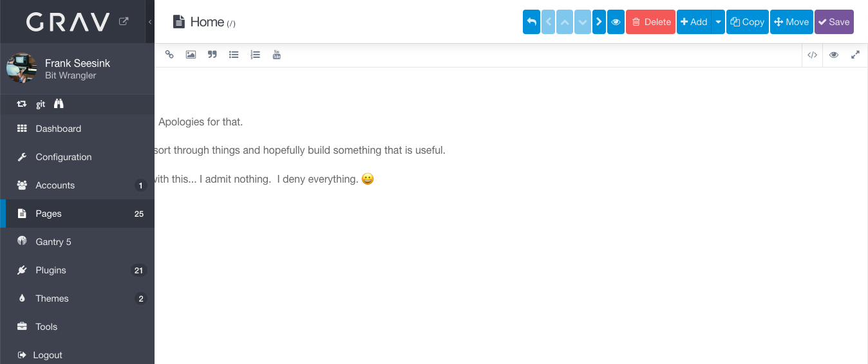Image resolution: width=868 pixels, height=364 pixels.
Task: Click the git sync arrows icon
Action: [x=22, y=104]
